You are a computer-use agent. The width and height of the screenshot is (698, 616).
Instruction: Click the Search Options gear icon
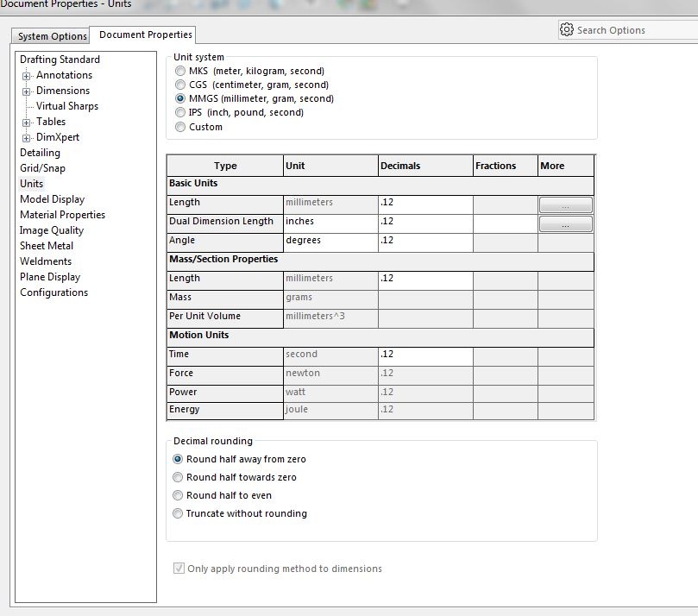(566, 29)
